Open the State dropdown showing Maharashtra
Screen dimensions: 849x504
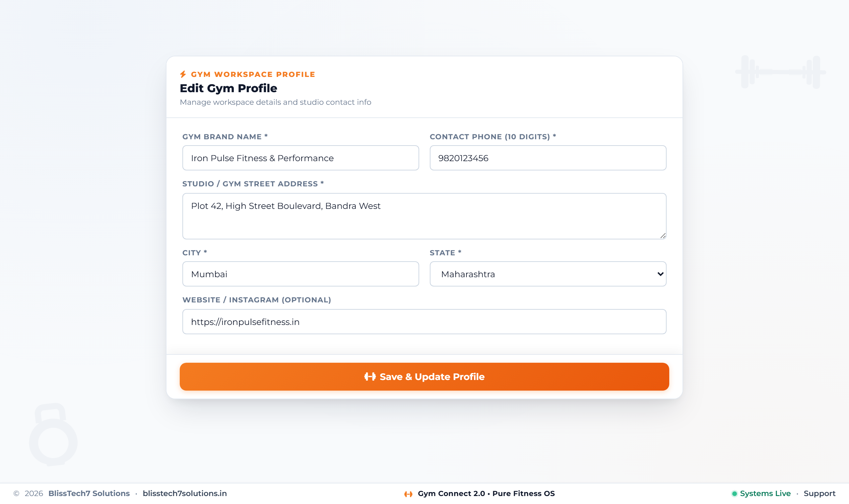pos(548,274)
